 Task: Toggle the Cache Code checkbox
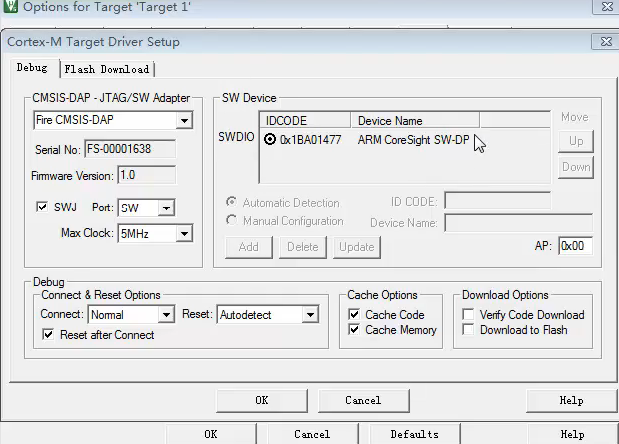[x=354, y=314]
